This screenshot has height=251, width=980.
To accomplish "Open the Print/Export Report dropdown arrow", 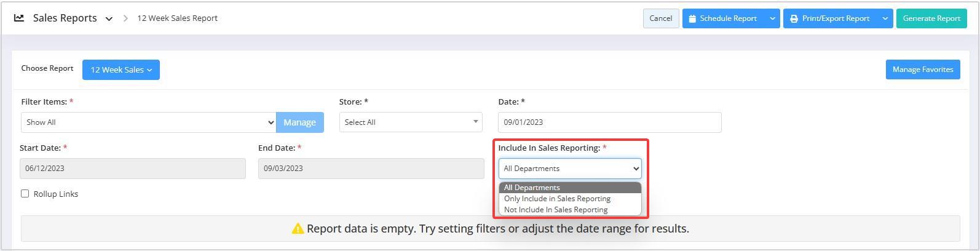I will click(885, 18).
